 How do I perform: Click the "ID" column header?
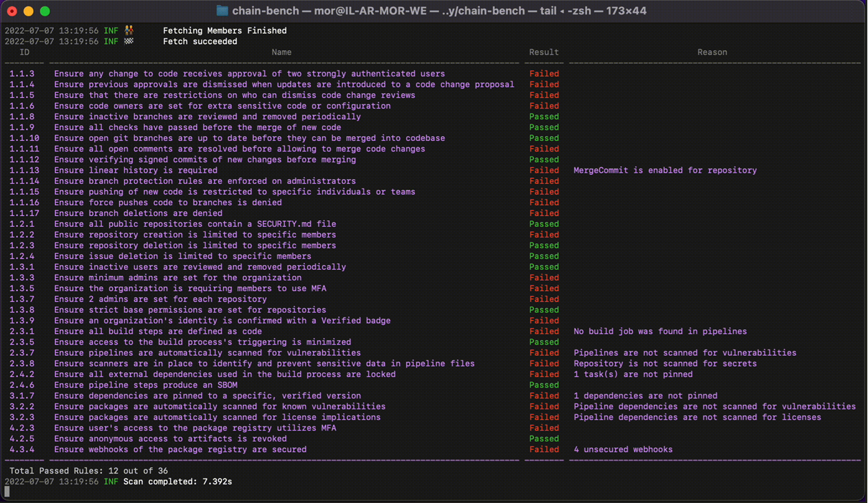[x=25, y=52]
